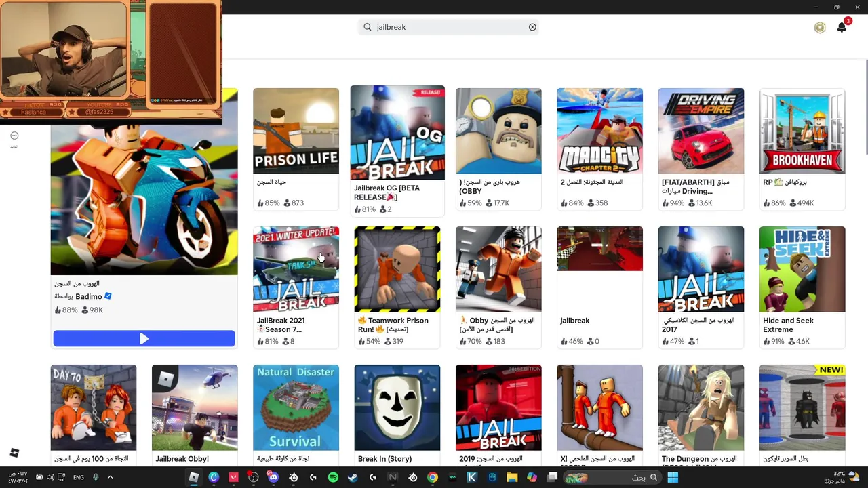Image resolution: width=868 pixels, height=488 pixels.
Task: Open File Explorer from the taskbar
Action: 512,478
